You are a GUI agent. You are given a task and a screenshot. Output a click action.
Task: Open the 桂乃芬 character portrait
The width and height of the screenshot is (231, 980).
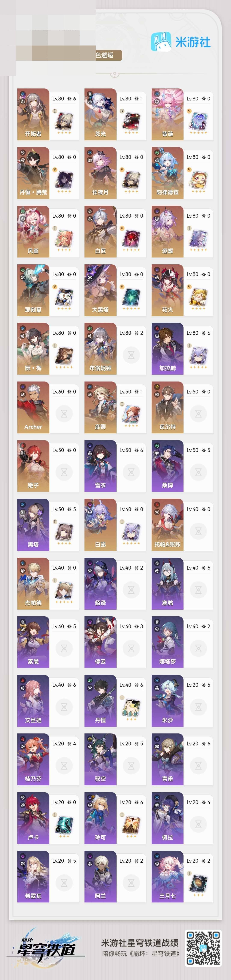click(33, 759)
